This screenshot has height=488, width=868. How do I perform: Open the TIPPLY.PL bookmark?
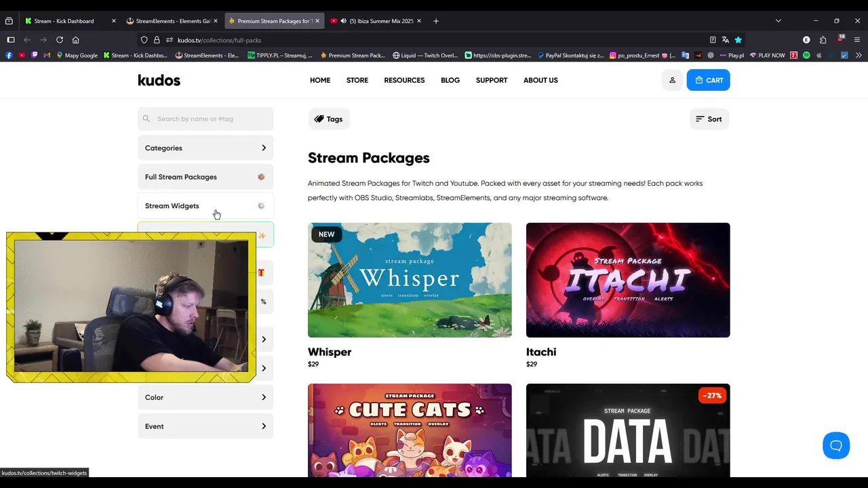click(x=280, y=56)
